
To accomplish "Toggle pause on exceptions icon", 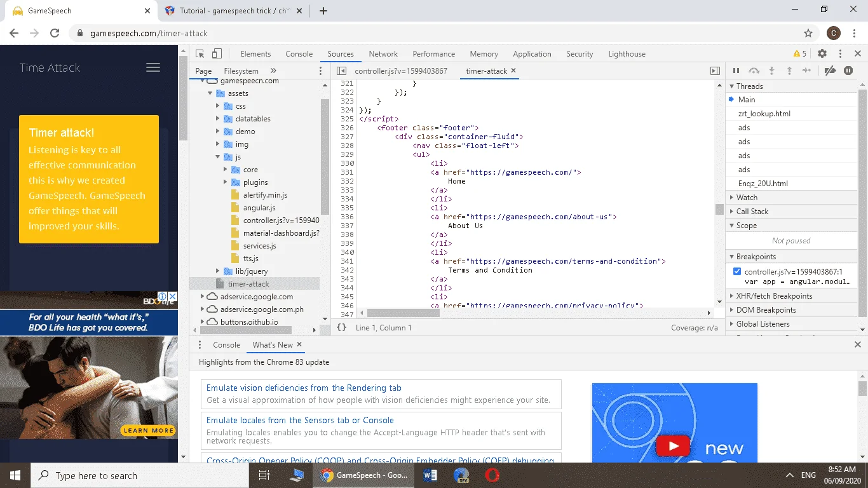I will 848,71.
